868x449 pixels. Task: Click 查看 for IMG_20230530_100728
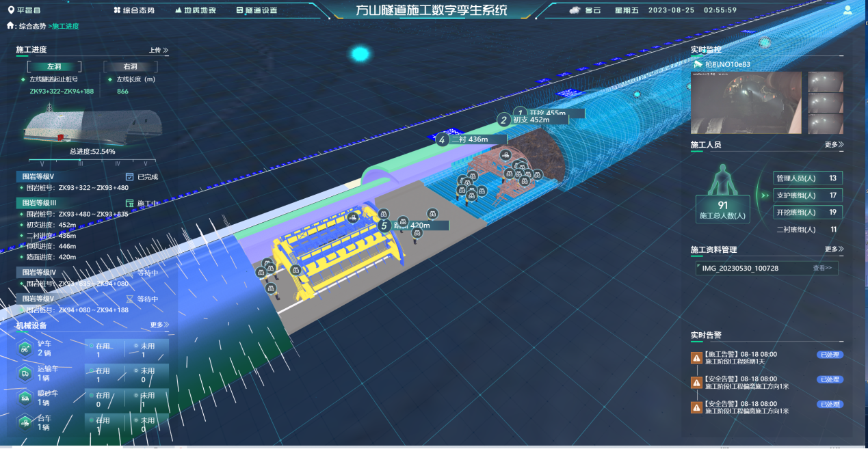click(821, 269)
